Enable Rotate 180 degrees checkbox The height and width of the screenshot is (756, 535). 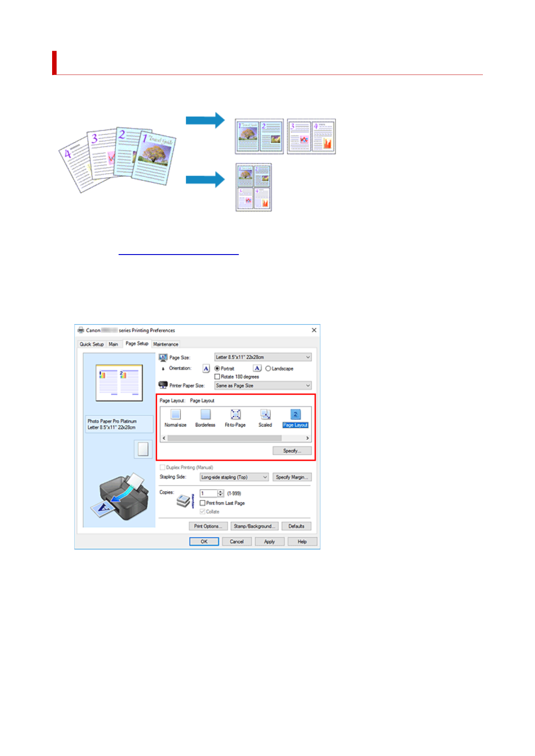[x=217, y=377]
